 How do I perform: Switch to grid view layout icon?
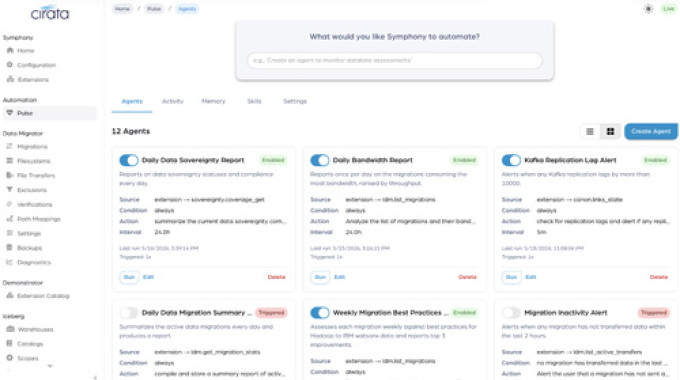tap(610, 131)
